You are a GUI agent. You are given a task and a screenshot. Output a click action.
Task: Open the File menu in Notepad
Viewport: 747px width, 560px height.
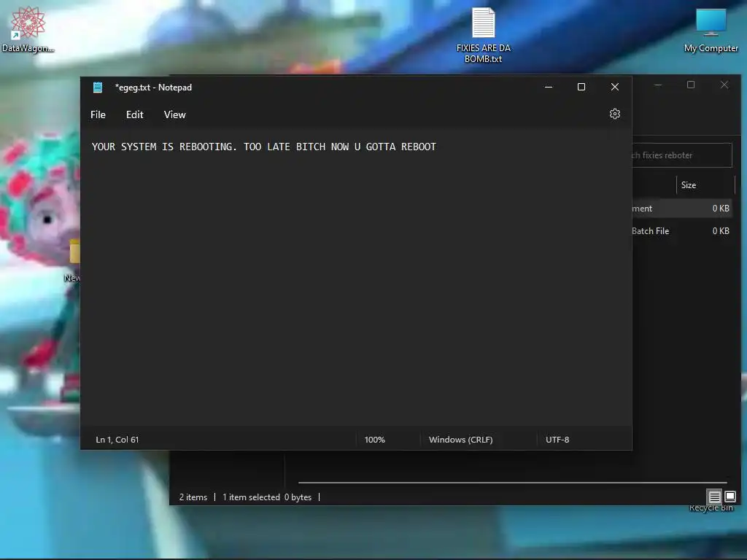click(98, 114)
